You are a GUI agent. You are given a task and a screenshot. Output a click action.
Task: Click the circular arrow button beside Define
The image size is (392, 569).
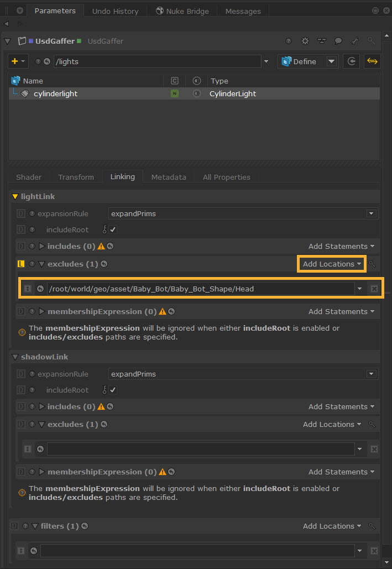351,61
